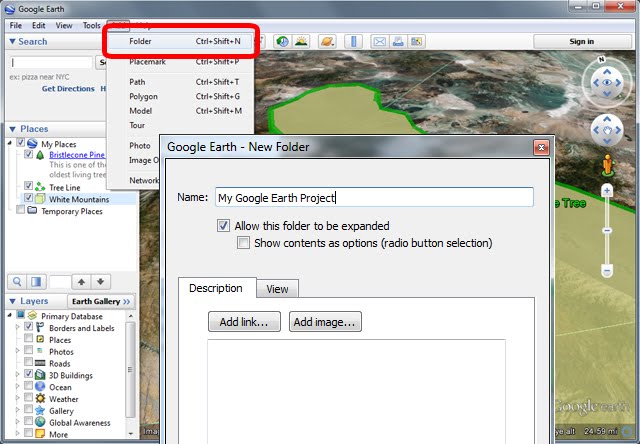Screen dimensions: 640x444
Task: Uncheck Allow this folder to be expanded
Action: (x=223, y=225)
